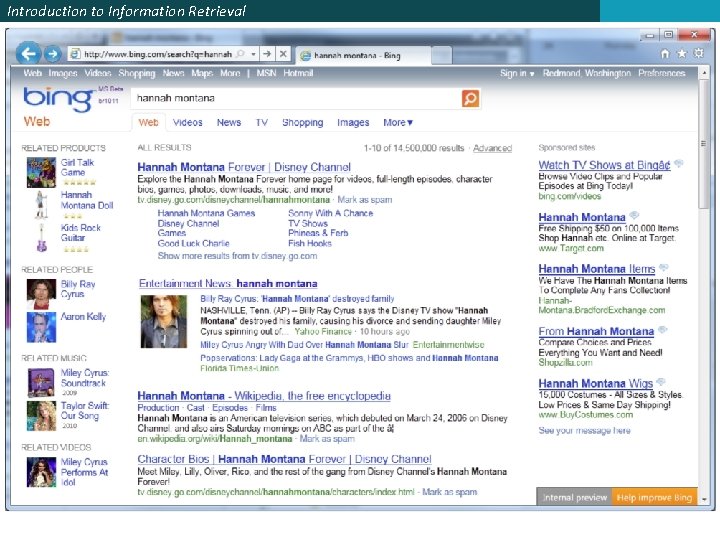The width and height of the screenshot is (720, 540).
Task: Click the scrollbar up arrow
Action: [703, 73]
